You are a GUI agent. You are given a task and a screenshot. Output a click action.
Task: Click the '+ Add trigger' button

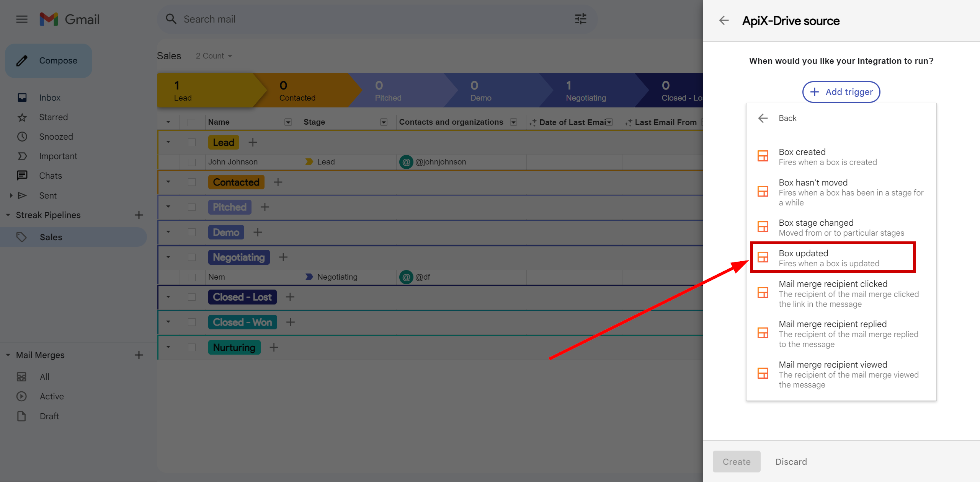[841, 92]
